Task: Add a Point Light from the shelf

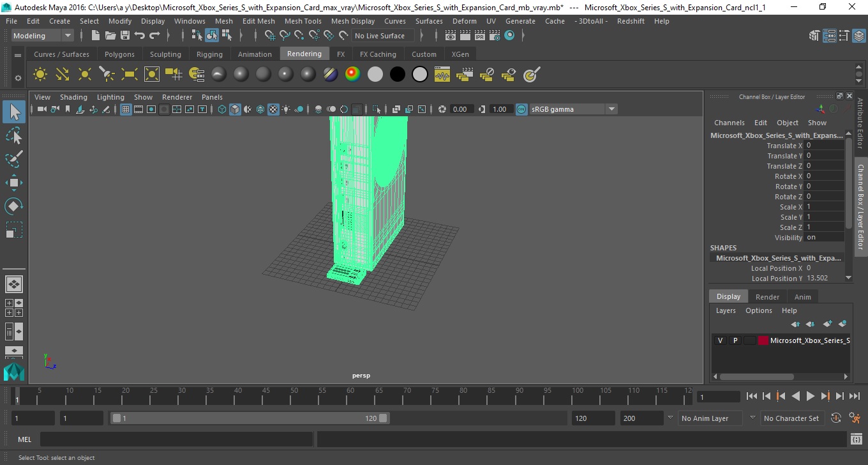Action: (x=85, y=75)
